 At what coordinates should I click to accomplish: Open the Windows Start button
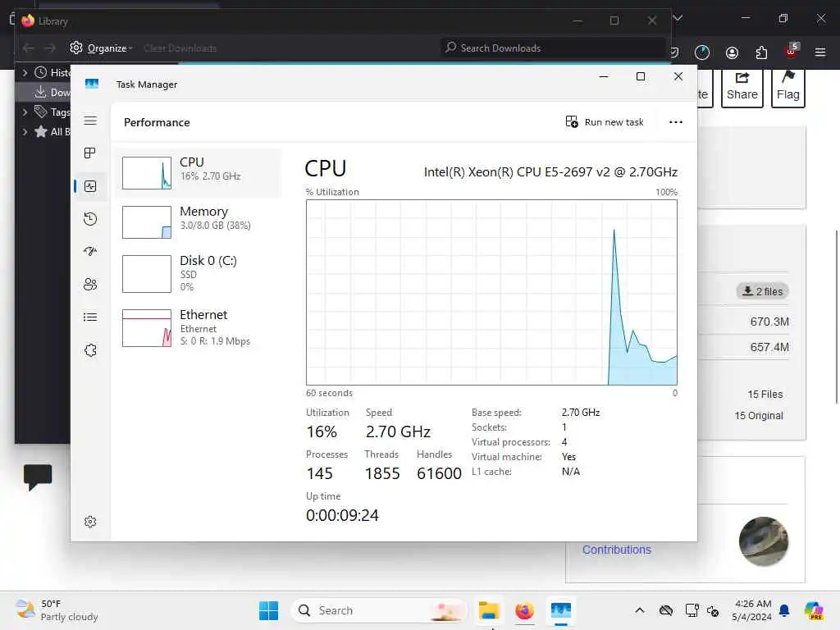(x=268, y=610)
